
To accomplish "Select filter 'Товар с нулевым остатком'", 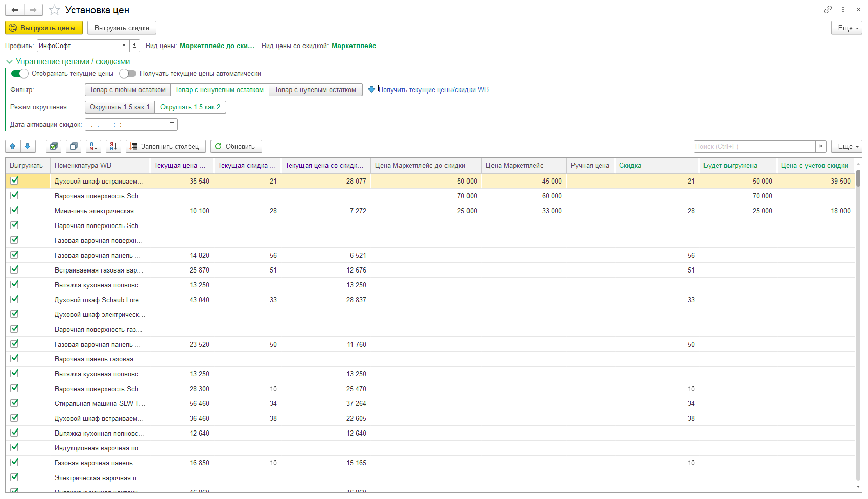I will point(315,89).
